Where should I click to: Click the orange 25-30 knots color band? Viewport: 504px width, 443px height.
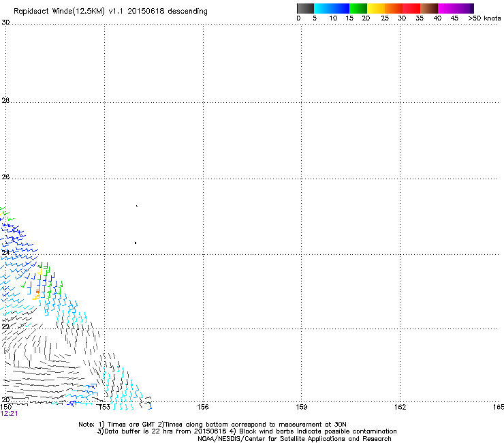coord(394,8)
